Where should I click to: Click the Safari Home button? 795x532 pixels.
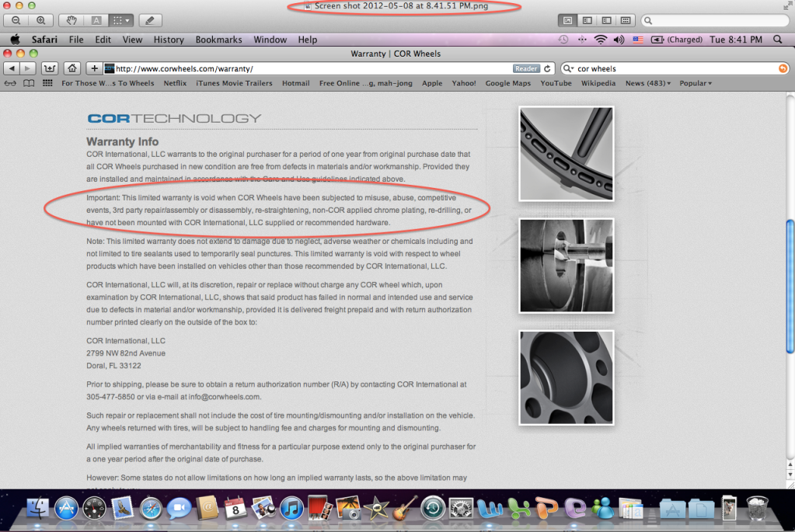coord(72,68)
